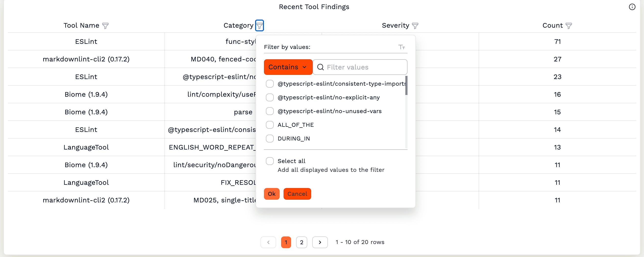Click the lint/security/noDangerou category cell
644x257 pixels.
pos(211,165)
